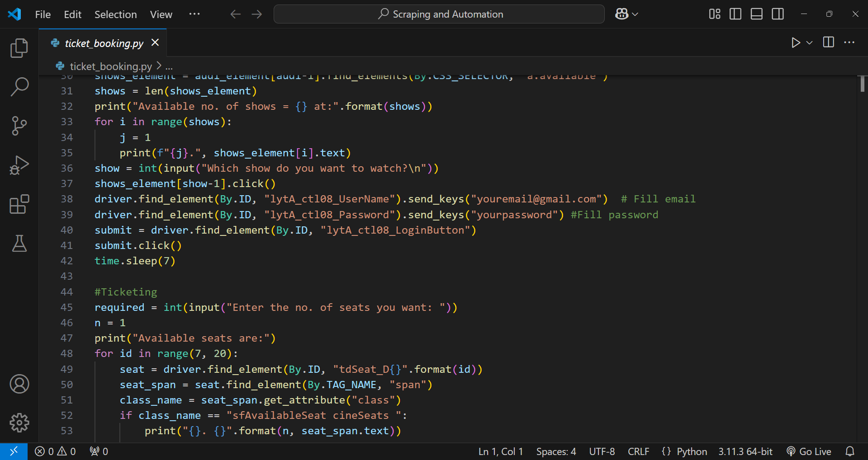
Task: Open the Explorer view in activity bar
Action: tap(19, 48)
